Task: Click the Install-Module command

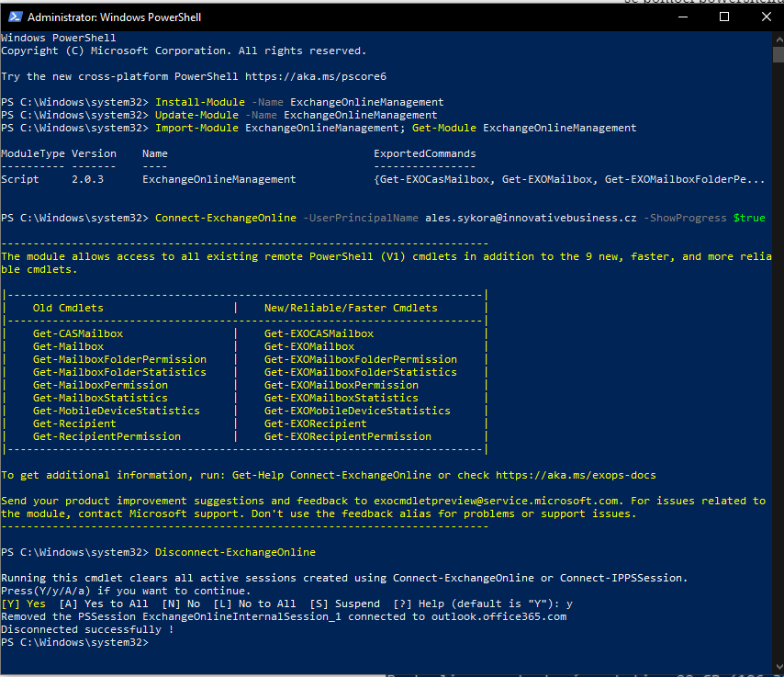Action: [x=200, y=102]
